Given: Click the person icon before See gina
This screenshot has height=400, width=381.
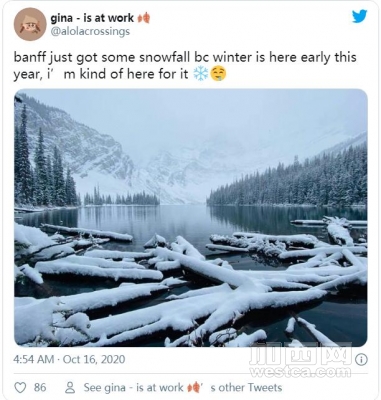Looking at the screenshot, I should (x=70, y=388).
